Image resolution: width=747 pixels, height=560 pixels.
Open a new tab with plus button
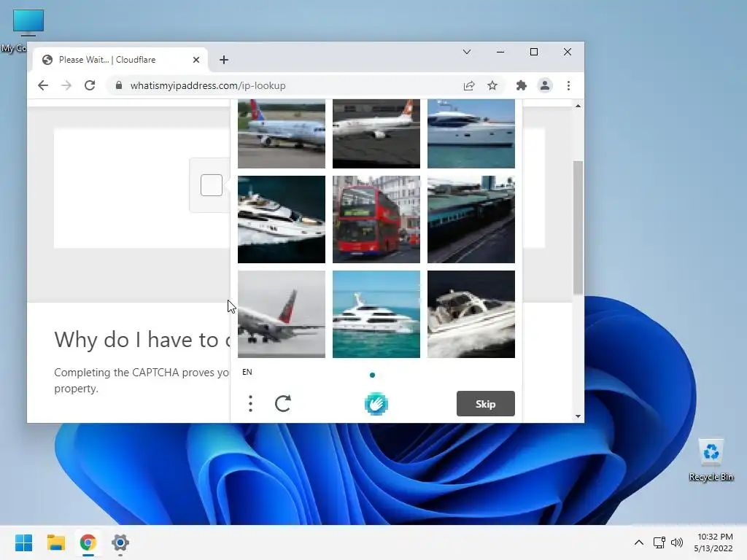224,60
